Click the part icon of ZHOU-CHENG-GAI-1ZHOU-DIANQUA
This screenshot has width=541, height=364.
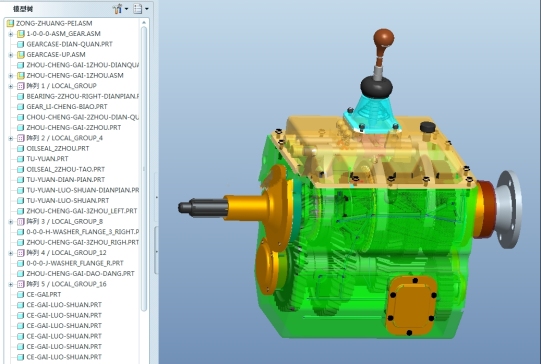pyautogui.click(x=21, y=65)
